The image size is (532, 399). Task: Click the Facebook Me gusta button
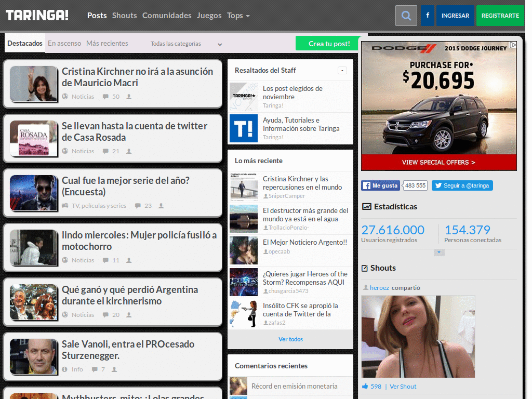point(380,185)
